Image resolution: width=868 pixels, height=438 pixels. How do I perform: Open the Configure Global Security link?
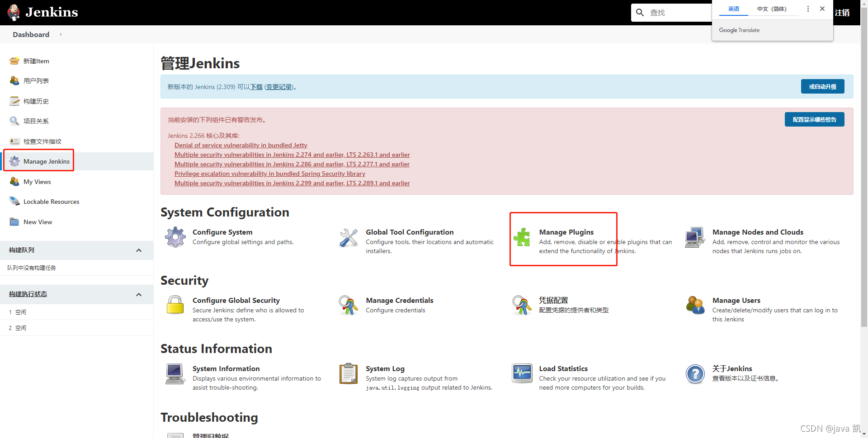[x=236, y=300]
